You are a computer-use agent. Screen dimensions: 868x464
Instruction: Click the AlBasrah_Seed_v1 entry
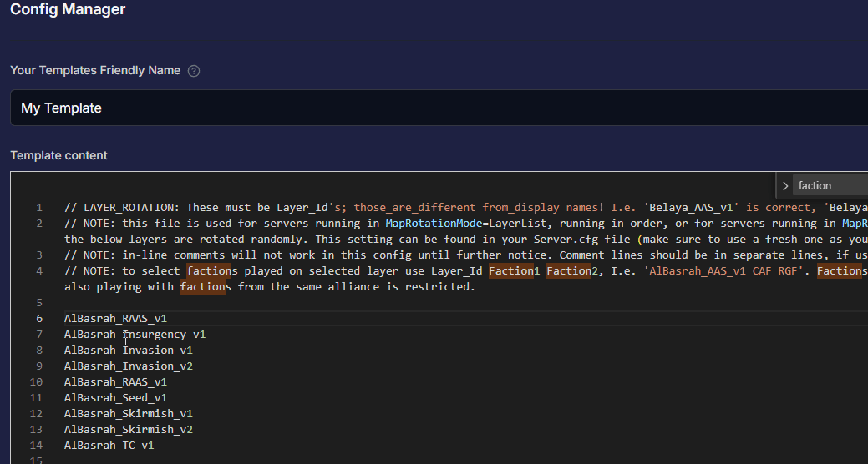click(115, 397)
